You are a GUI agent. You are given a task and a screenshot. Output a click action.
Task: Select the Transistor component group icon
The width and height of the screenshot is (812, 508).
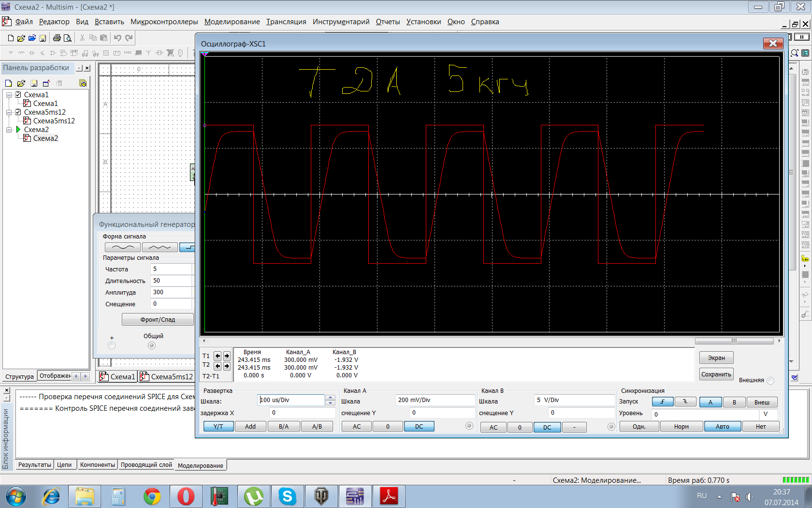point(43,53)
